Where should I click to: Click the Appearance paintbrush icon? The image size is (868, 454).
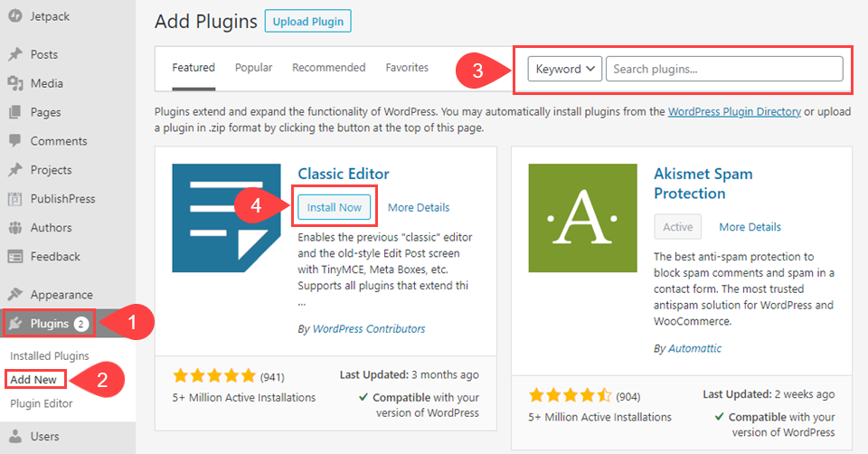click(14, 295)
